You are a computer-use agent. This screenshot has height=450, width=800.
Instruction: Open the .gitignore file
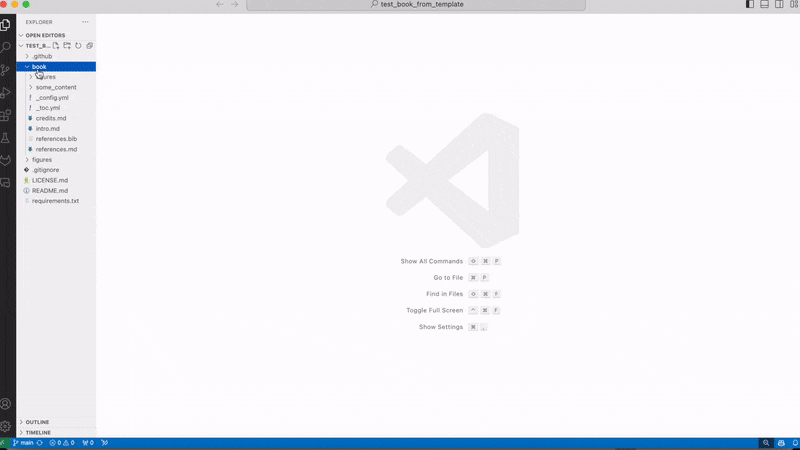click(x=56, y=170)
